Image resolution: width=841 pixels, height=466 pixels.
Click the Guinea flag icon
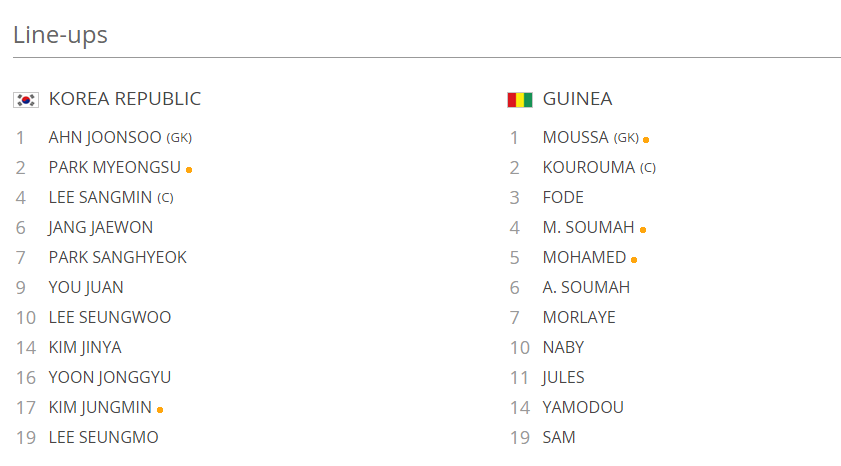(519, 99)
